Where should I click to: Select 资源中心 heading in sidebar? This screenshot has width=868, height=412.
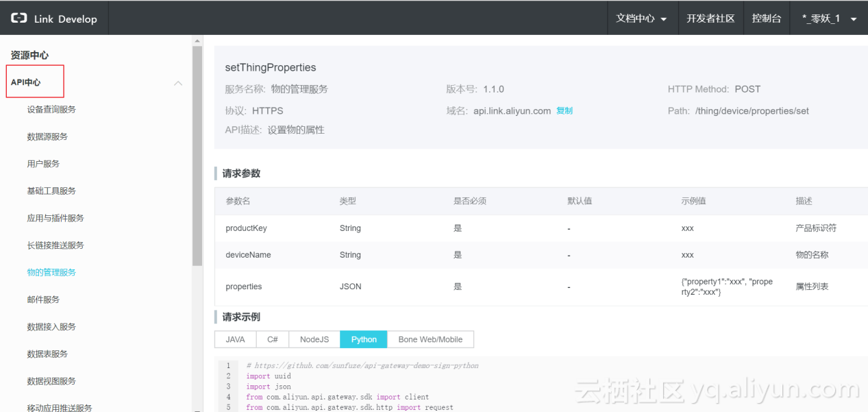29,55
